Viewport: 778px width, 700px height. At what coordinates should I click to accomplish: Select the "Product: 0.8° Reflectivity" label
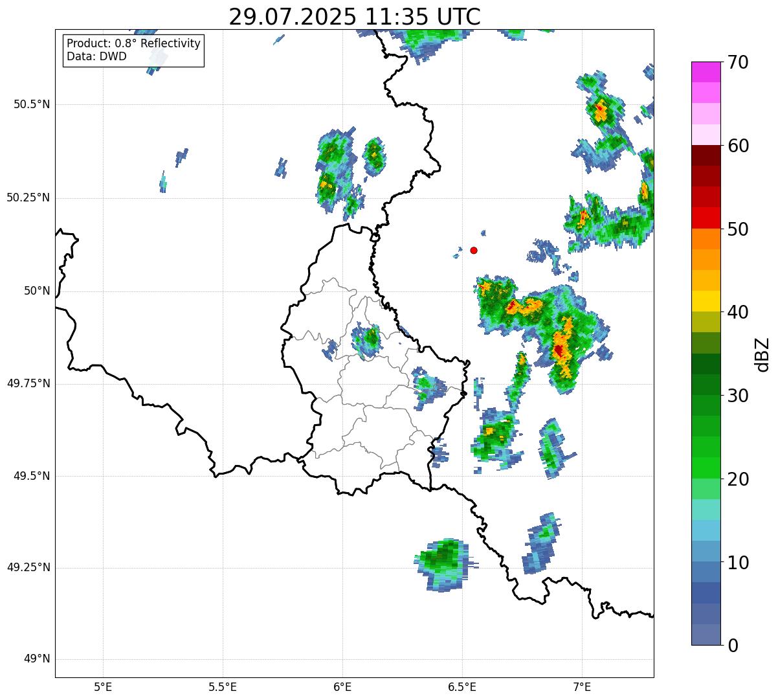[134, 43]
